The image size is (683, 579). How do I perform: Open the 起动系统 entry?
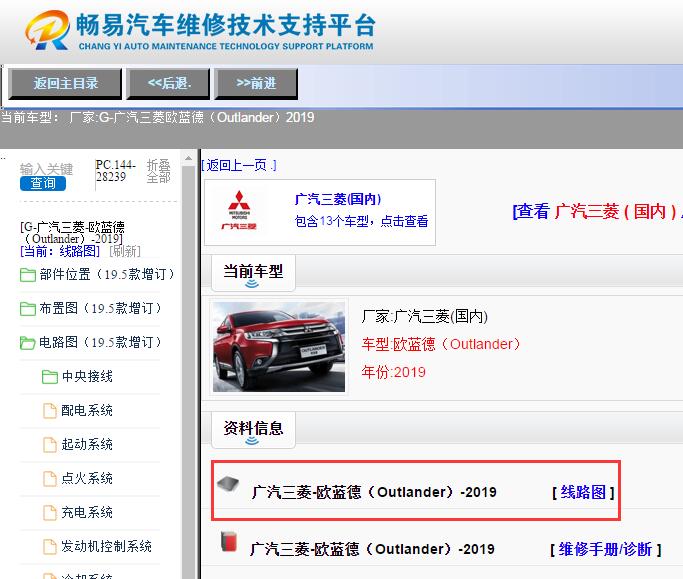[87, 444]
